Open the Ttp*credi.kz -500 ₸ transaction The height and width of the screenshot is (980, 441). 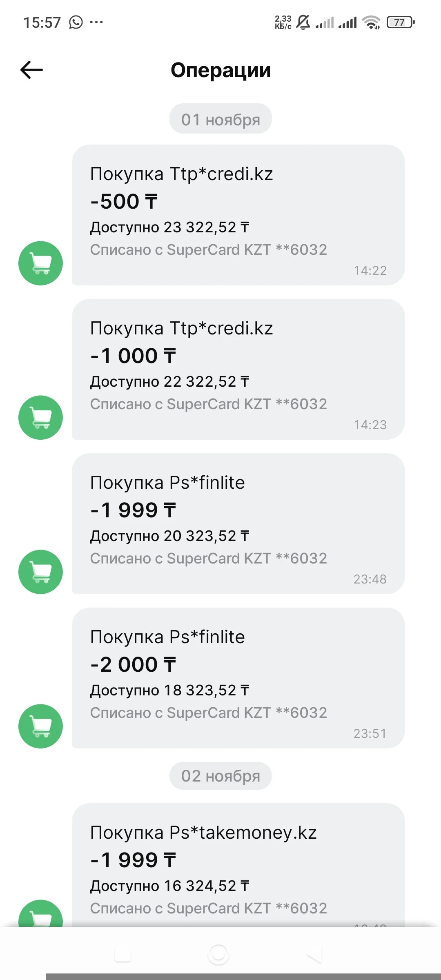click(x=238, y=215)
